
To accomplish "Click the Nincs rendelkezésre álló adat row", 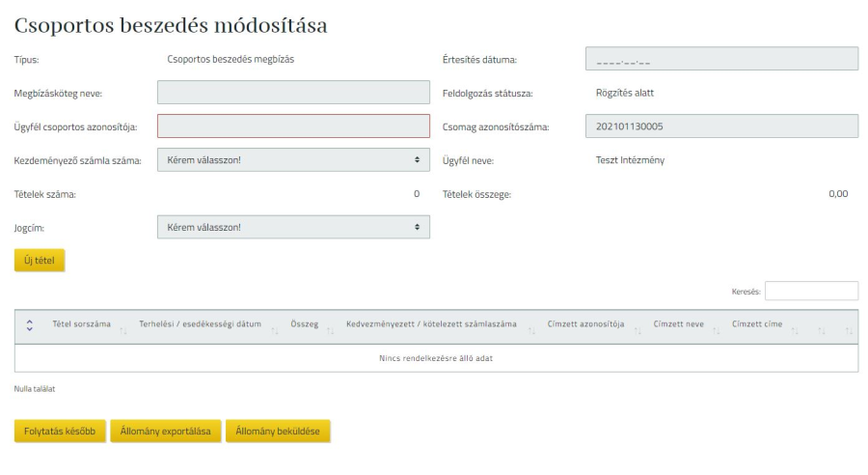I will click(x=436, y=358).
